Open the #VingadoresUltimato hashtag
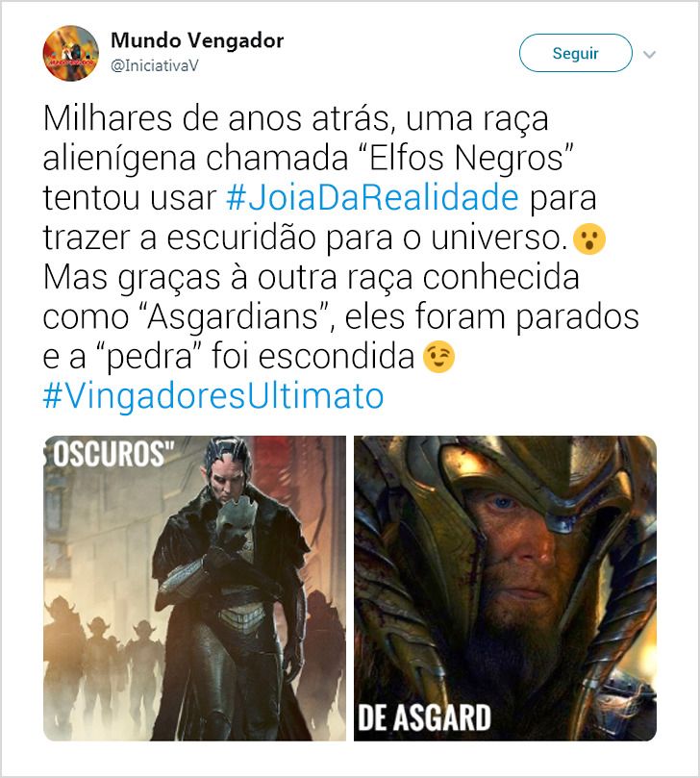 [x=213, y=396]
